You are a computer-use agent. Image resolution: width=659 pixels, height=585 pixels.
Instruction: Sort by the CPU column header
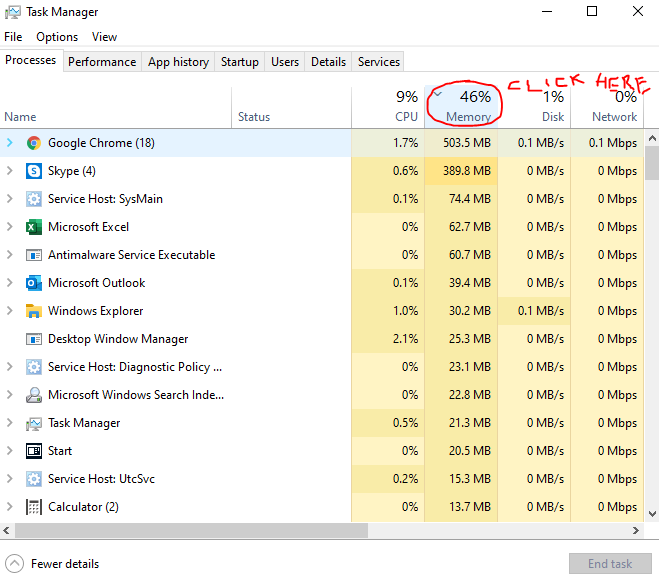388,107
